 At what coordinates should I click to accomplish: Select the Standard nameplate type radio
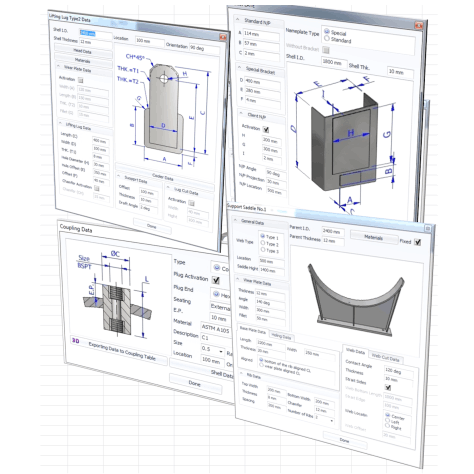(x=327, y=39)
